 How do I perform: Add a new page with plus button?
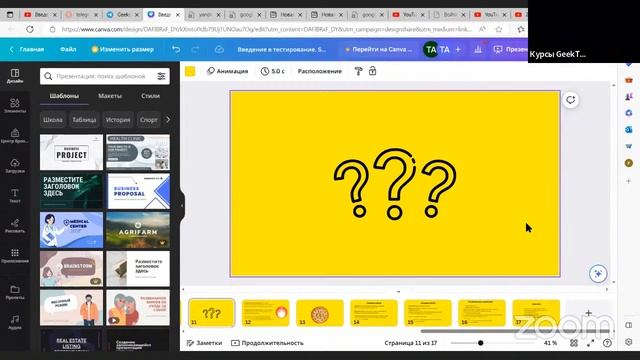click(588, 313)
